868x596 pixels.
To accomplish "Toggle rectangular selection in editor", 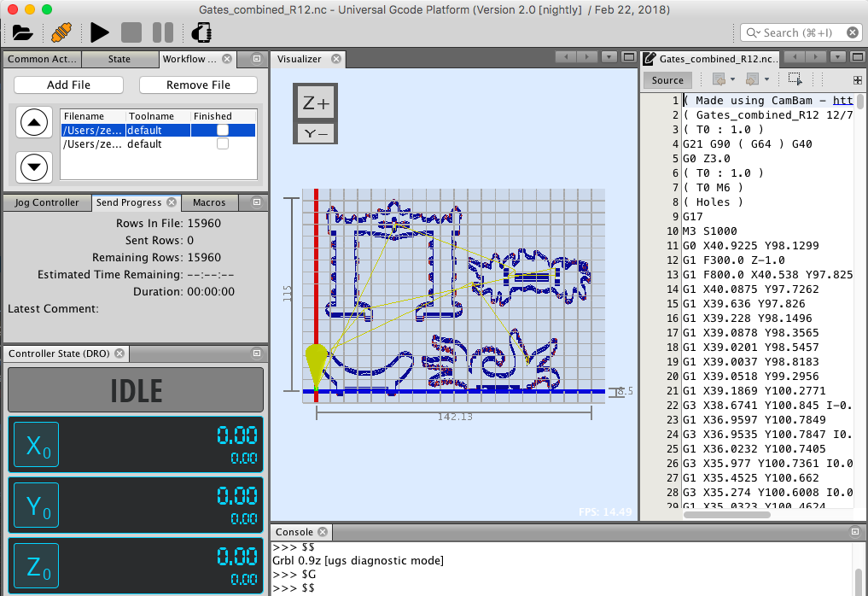I will (x=795, y=79).
